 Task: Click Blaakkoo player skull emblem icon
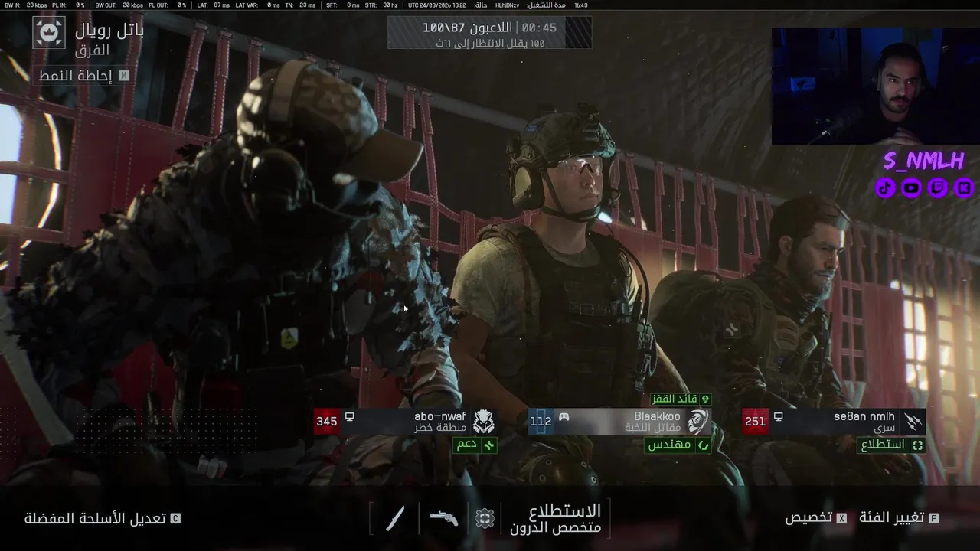697,422
